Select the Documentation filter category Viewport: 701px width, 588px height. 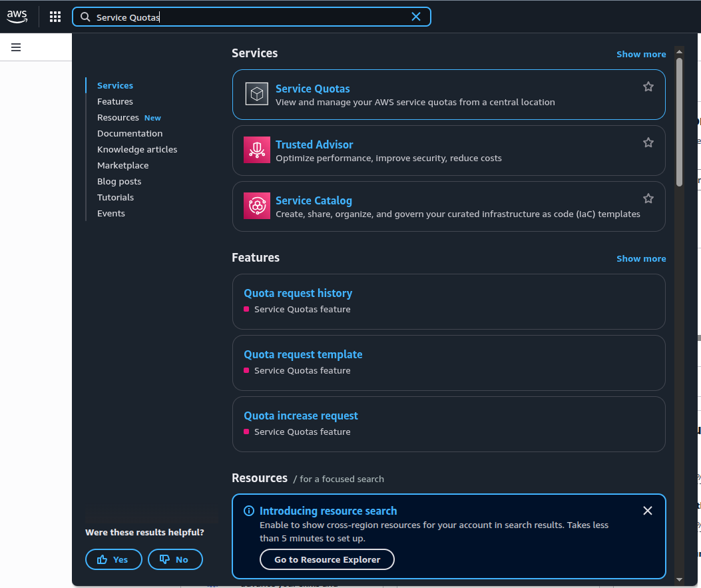130,133
